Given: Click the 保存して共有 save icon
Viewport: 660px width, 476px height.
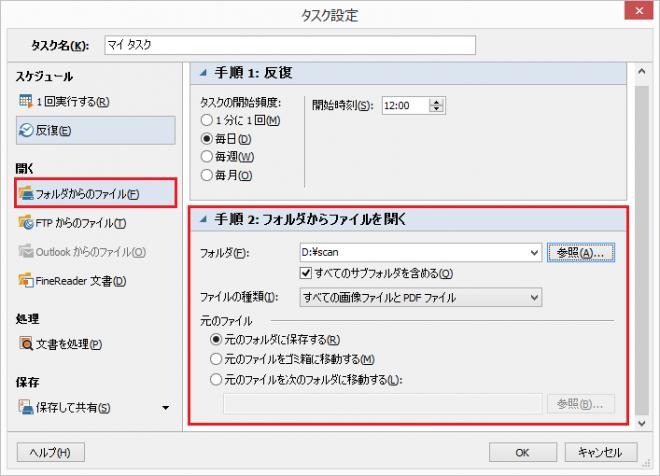Looking at the screenshot, I should pyautogui.click(x=26, y=407).
